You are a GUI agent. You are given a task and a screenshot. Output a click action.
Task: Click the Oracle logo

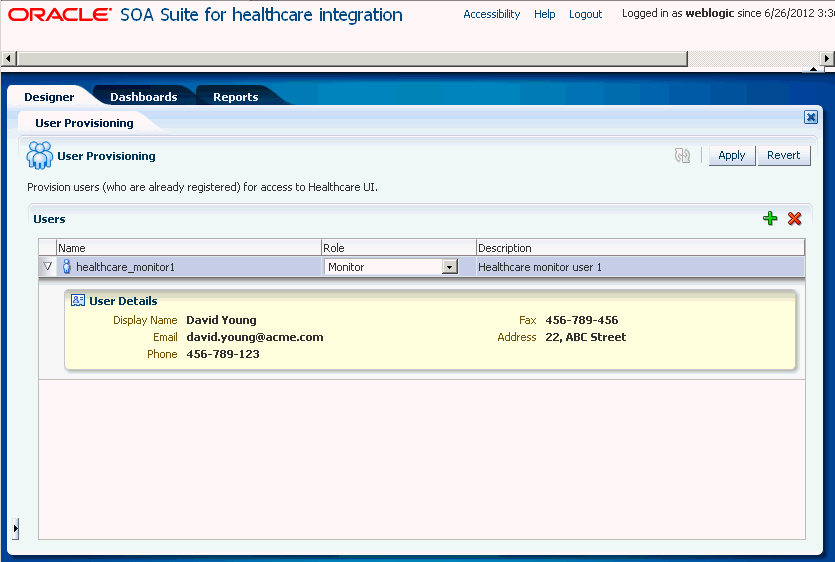(60, 14)
